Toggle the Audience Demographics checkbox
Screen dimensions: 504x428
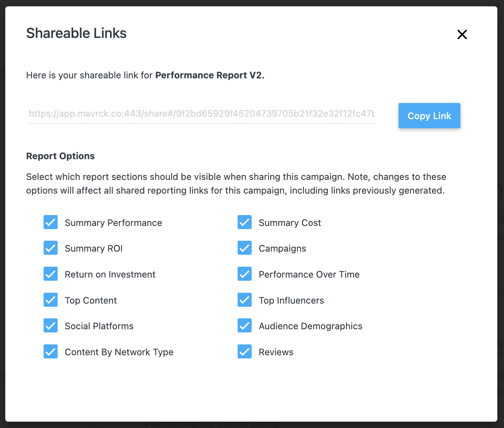[245, 326]
